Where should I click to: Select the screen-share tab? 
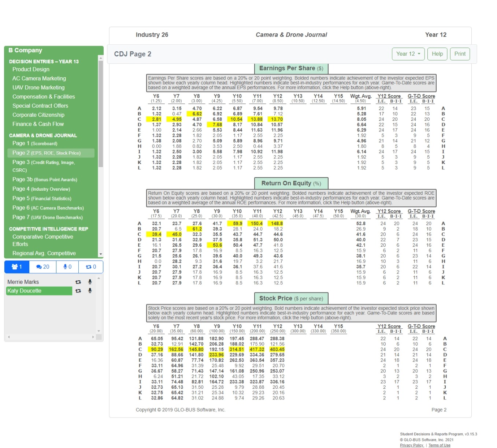click(x=90, y=267)
